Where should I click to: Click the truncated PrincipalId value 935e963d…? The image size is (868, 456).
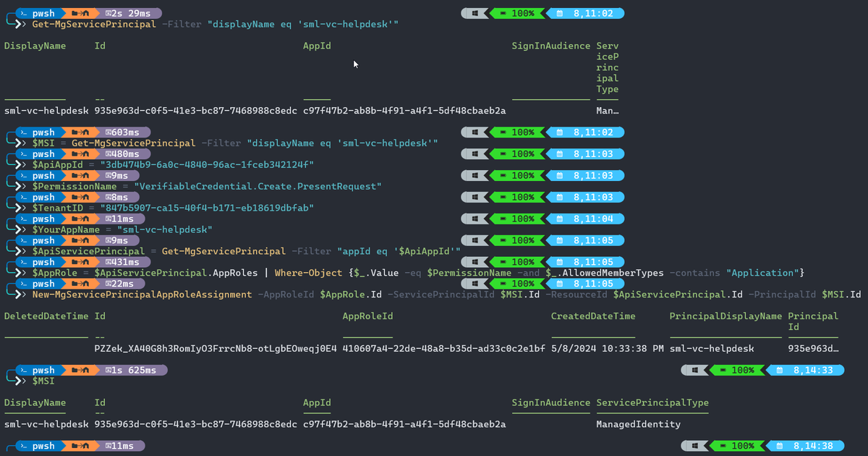coord(814,349)
